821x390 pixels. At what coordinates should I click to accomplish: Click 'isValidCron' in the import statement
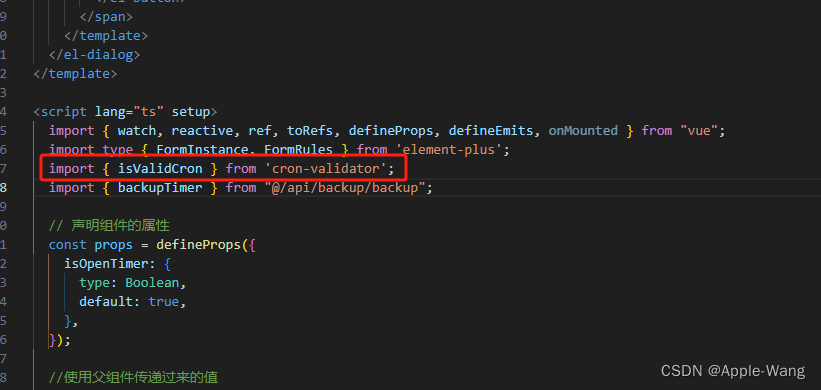pos(160,169)
